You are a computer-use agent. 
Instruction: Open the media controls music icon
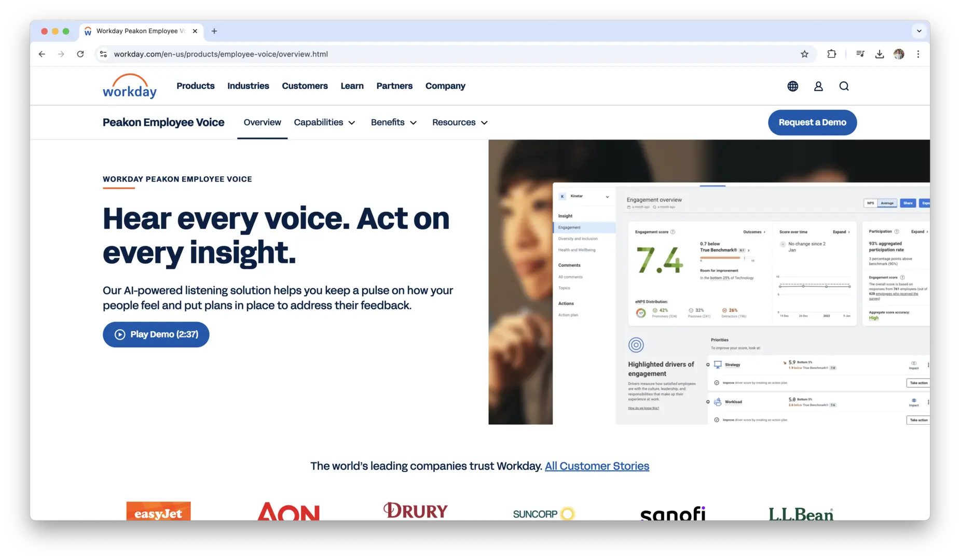(860, 54)
